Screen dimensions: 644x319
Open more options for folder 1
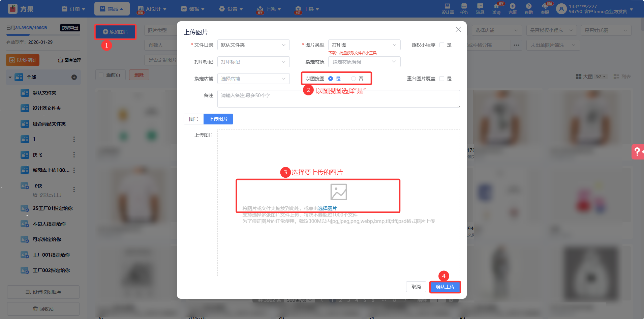point(74,139)
